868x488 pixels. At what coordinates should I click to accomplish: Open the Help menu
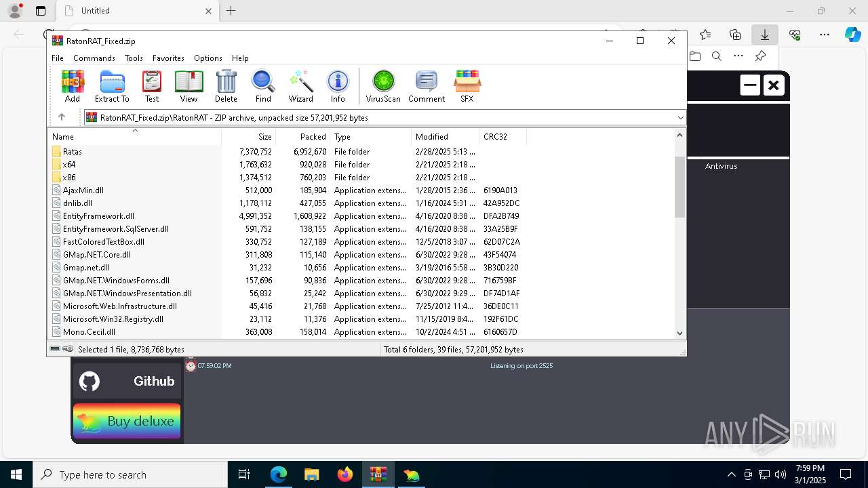[x=240, y=58]
